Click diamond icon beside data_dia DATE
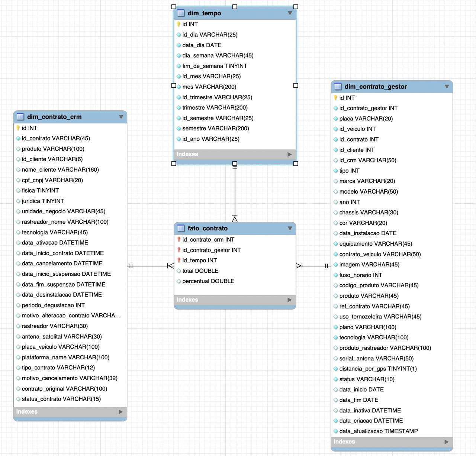The image size is (476, 456). [179, 45]
